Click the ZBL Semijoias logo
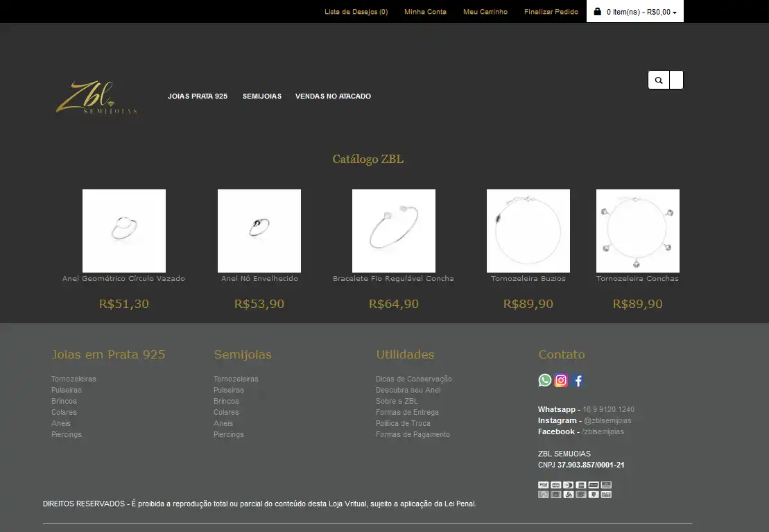The width and height of the screenshot is (769, 532). tap(96, 98)
